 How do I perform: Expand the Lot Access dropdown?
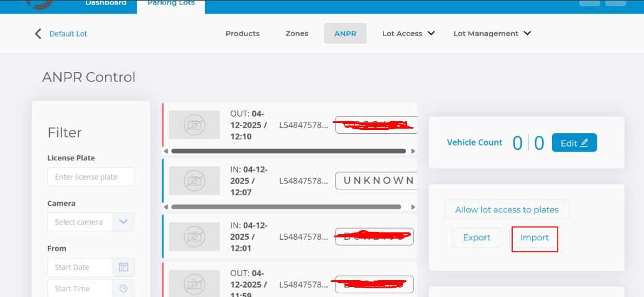(408, 34)
